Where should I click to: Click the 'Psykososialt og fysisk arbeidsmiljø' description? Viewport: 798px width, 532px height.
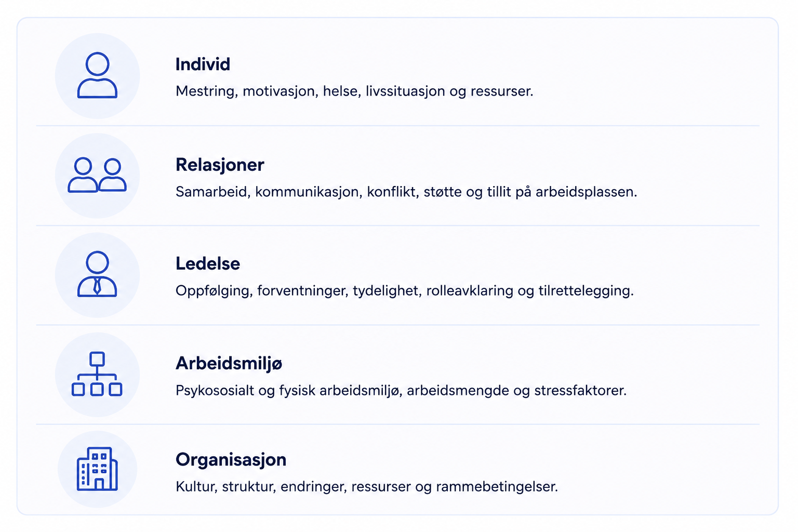tap(401, 390)
